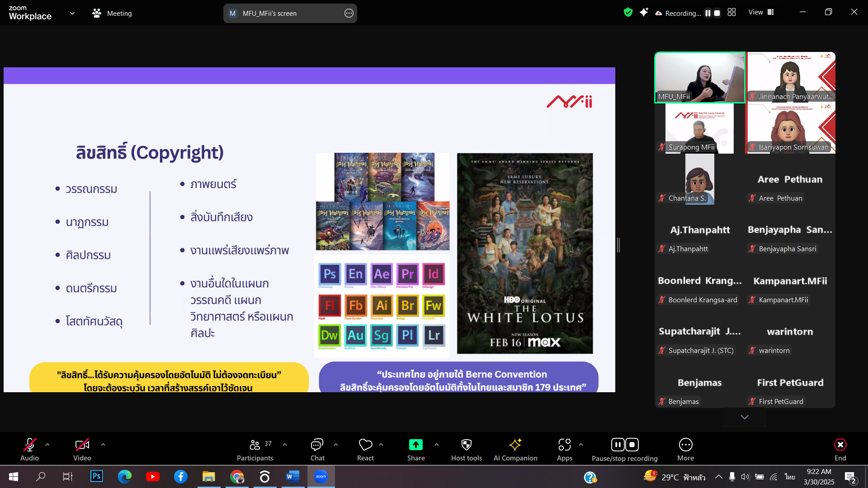Start video with Video button
Screen dimensions: 868x488
click(82, 445)
